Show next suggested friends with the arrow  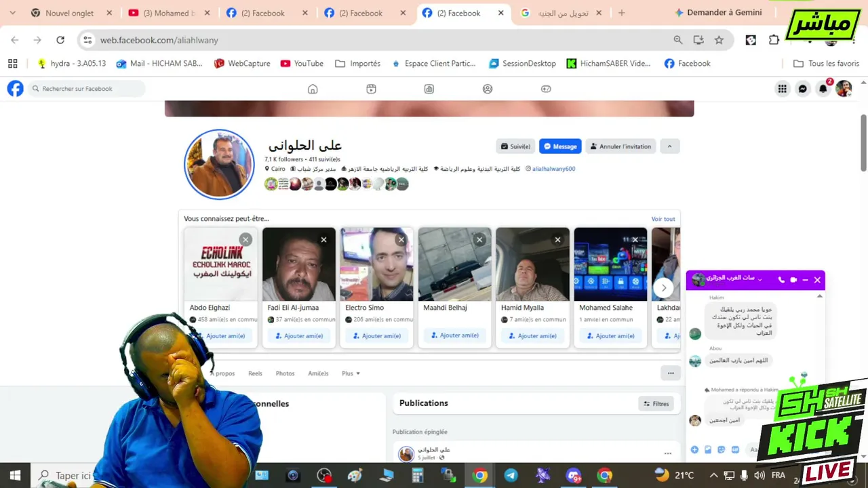click(664, 287)
